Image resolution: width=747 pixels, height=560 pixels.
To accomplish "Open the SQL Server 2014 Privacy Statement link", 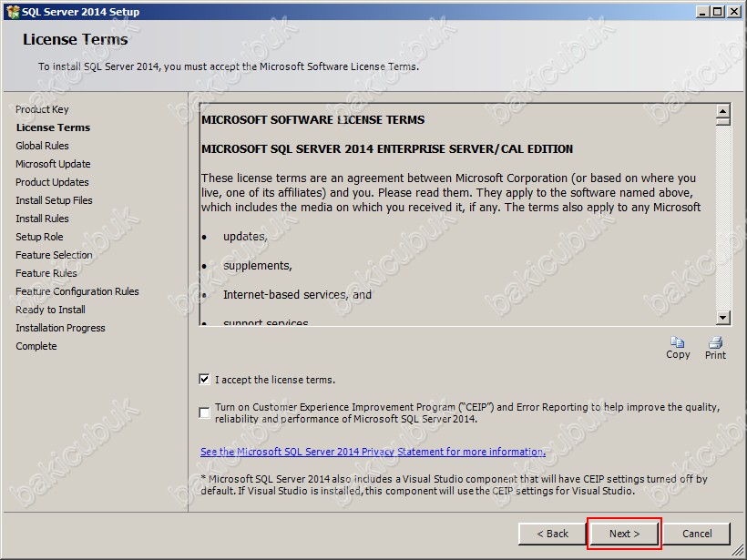I will [373, 452].
